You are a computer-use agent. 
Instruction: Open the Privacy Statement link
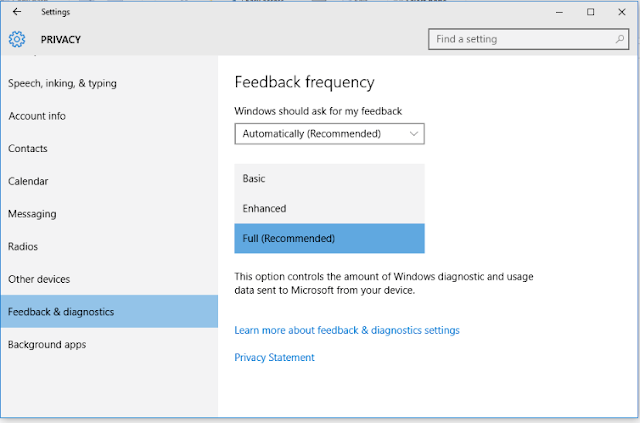click(274, 357)
